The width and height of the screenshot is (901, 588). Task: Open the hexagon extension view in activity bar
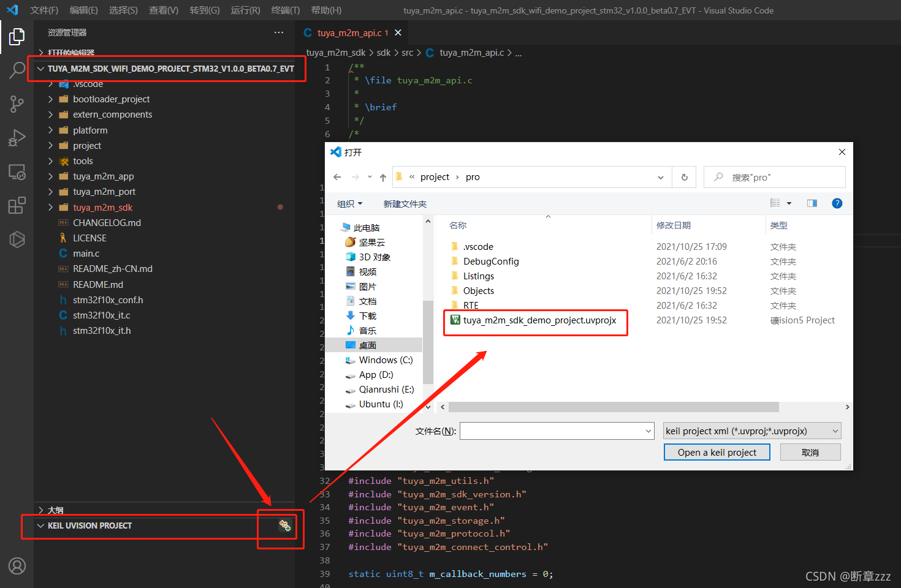coord(17,239)
